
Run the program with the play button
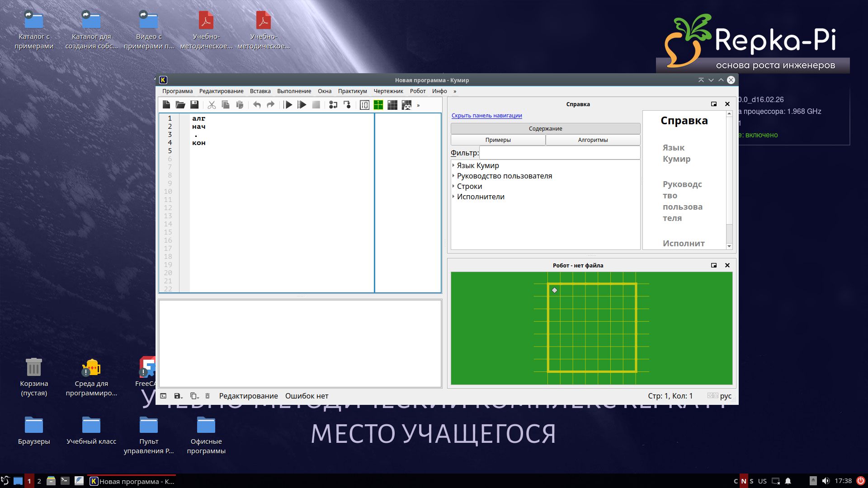coord(288,105)
